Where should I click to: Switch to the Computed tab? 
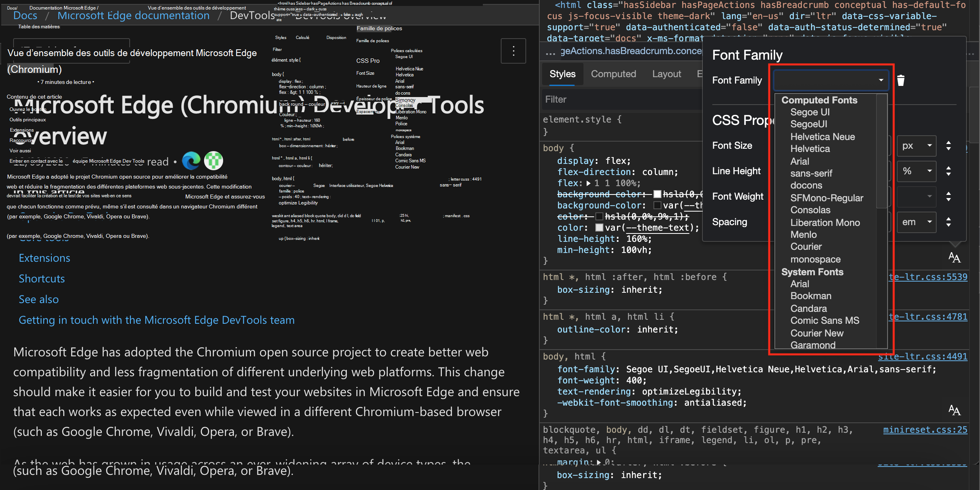pos(613,74)
